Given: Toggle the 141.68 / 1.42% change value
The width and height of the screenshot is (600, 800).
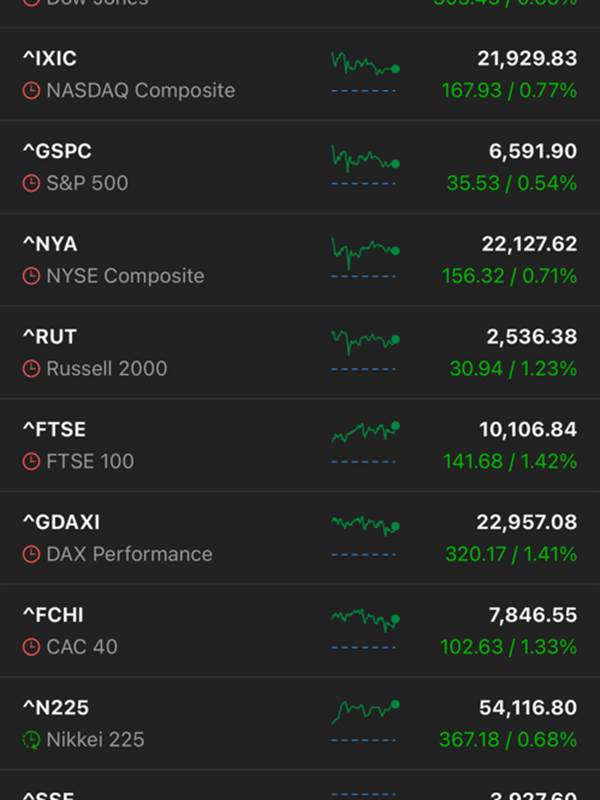Looking at the screenshot, I should [x=510, y=462].
